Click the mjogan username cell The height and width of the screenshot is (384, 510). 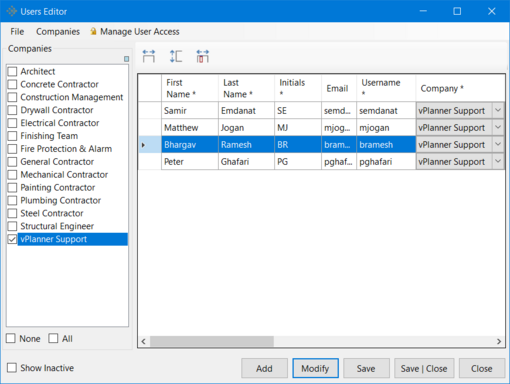pos(386,128)
